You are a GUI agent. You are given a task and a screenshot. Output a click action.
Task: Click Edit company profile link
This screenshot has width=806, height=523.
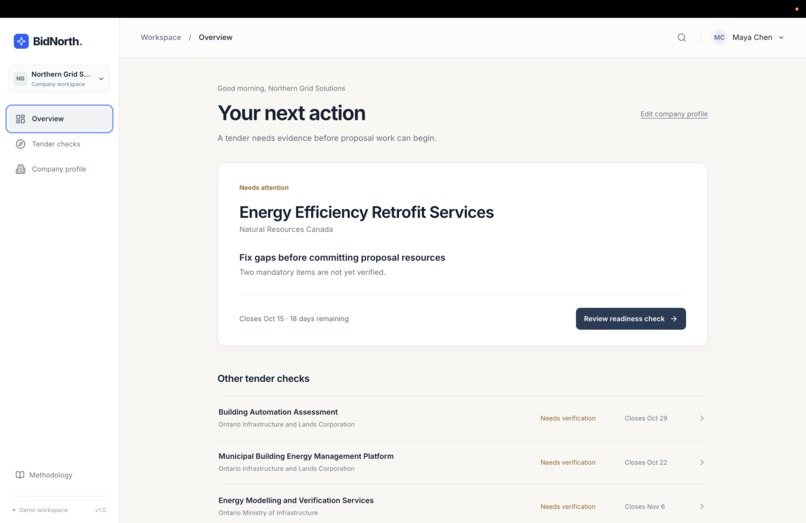pos(674,114)
